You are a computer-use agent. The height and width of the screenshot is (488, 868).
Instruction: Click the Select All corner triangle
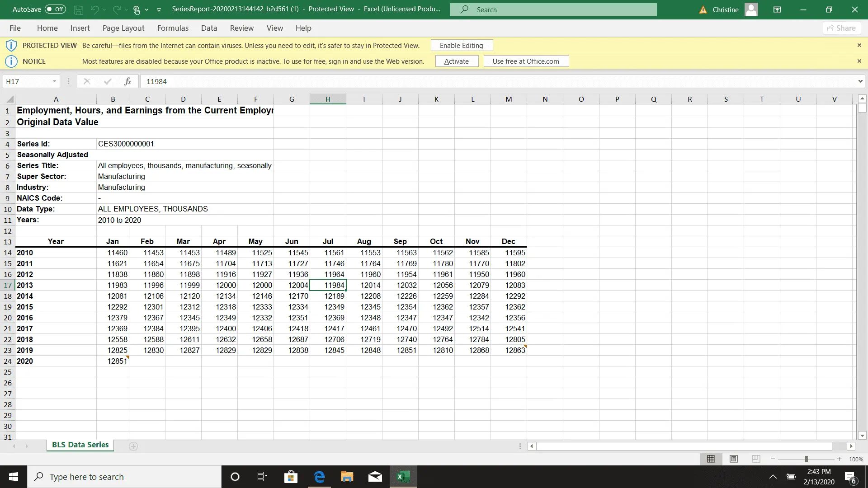10,99
